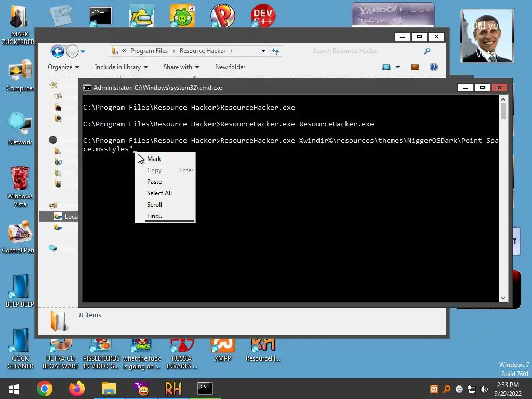The width and height of the screenshot is (532, 399).
Task: Open the Organize menu
Action: pos(63,67)
